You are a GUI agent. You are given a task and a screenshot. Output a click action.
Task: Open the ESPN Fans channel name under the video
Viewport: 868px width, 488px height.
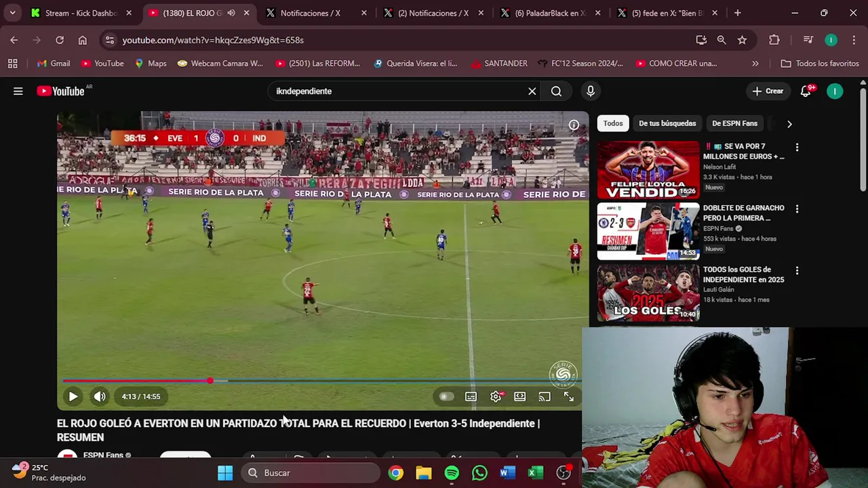pyautogui.click(x=103, y=455)
